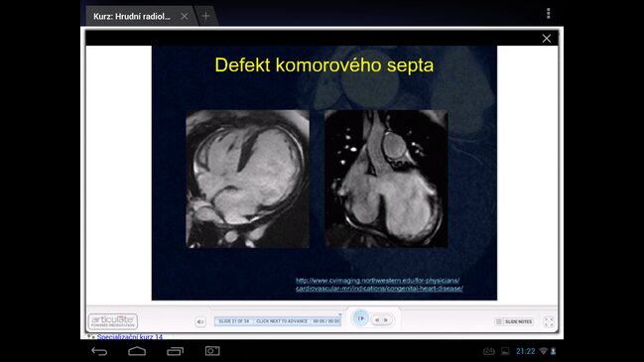Go to the previous slide arrow
The image size is (644, 362).
(x=377, y=320)
